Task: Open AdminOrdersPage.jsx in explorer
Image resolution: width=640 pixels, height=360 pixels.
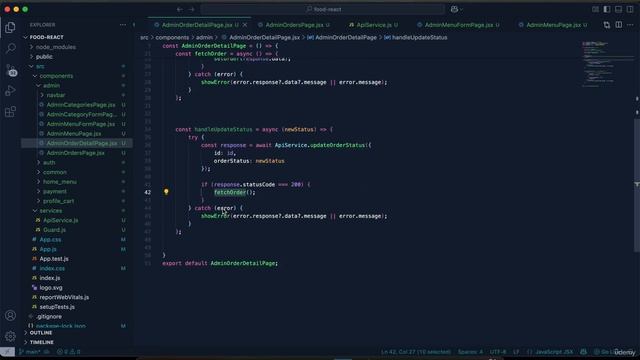Action: 76,153
